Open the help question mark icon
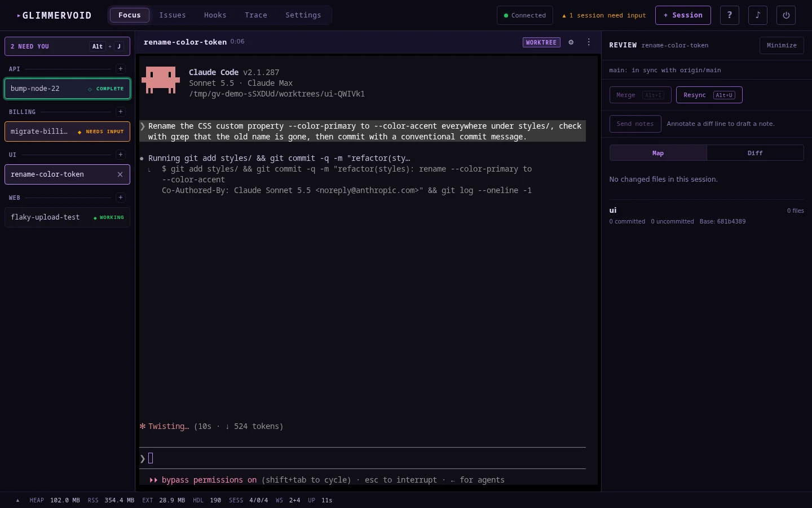This screenshot has height=508, width=812. click(x=730, y=15)
